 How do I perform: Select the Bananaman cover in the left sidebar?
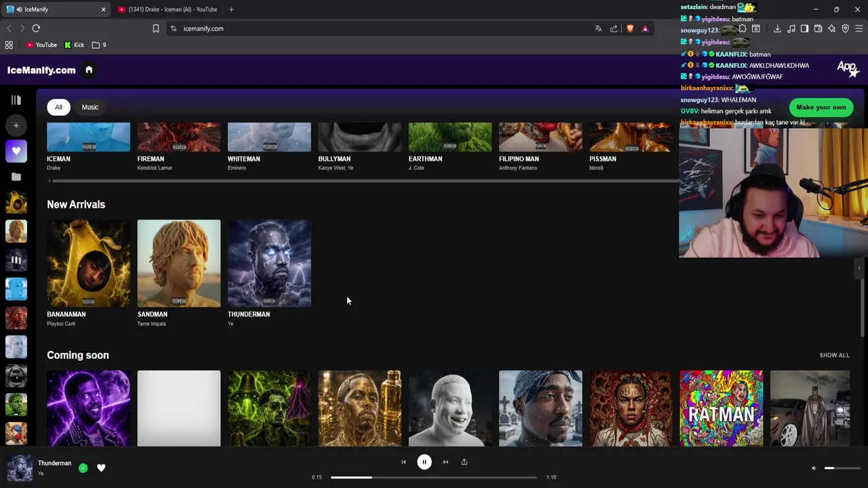click(16, 202)
